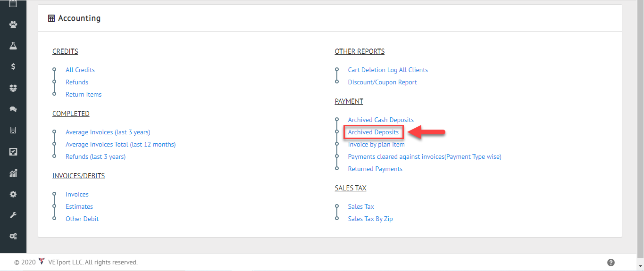Screen dimensions: 644x271
Task: Open the Archived Deposits link
Action: pos(373,132)
